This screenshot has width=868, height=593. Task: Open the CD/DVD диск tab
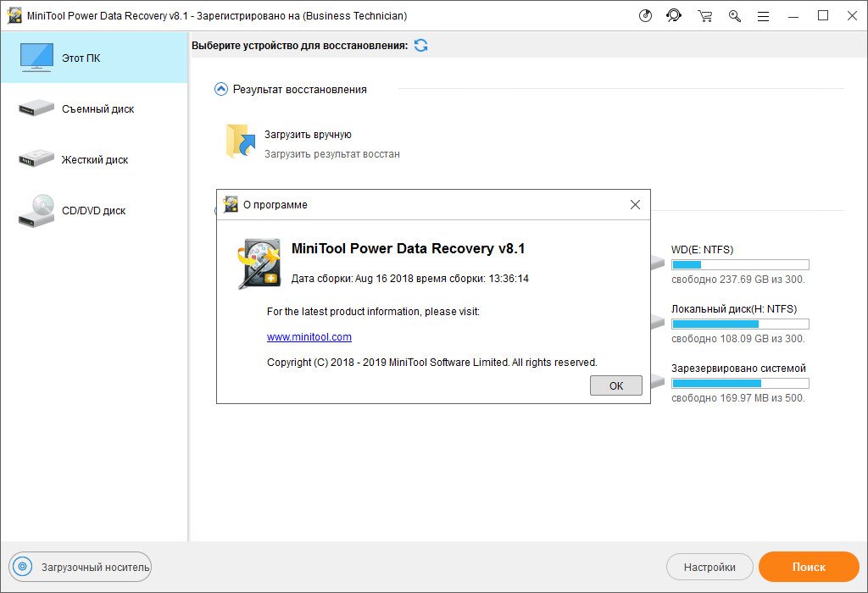[93, 210]
